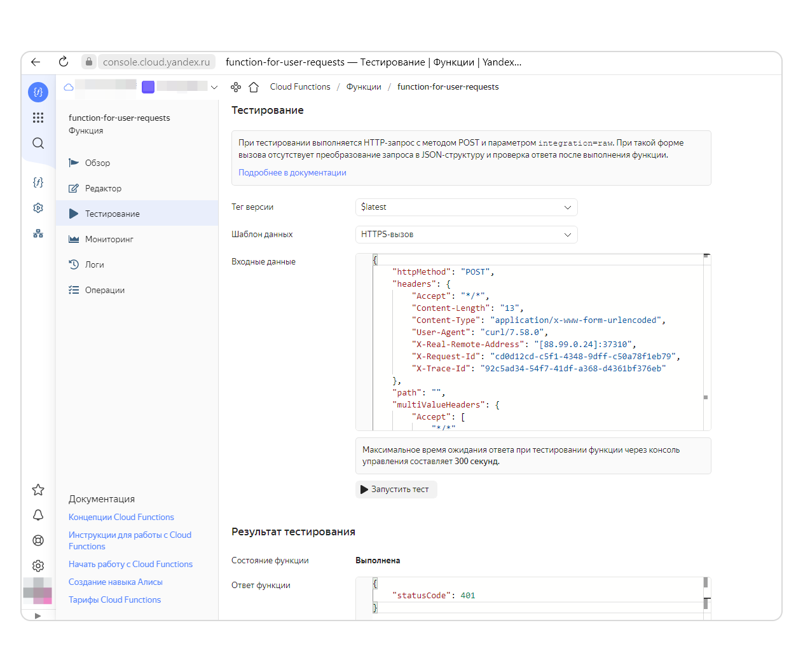803x672 pixels.
Task: Select Тестирование in side menu
Action: pos(137,214)
